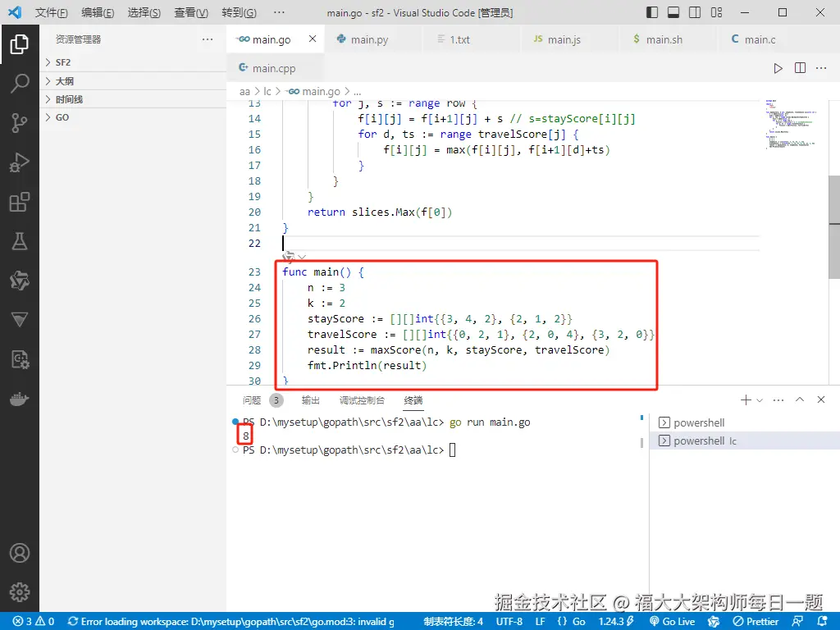Open the 查看(V) menu
The height and width of the screenshot is (630, 840).
[191, 12]
